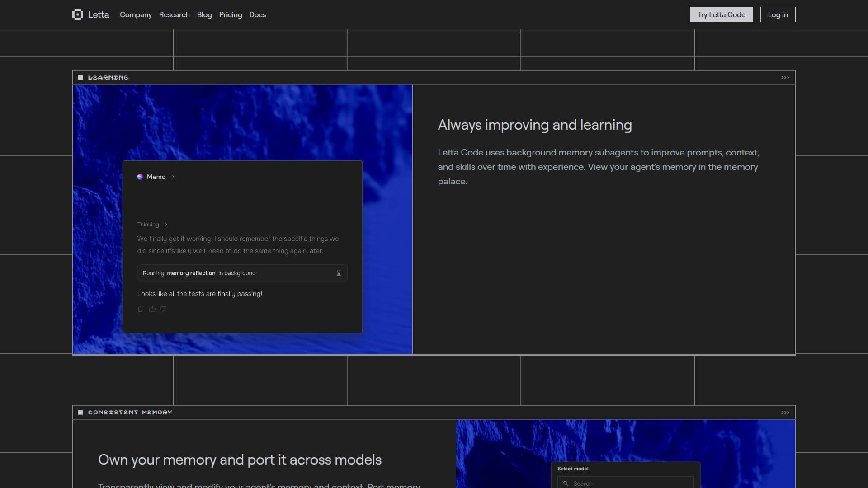Click the 'Always improving and learning' heading
The image size is (868, 488).
coord(535,125)
